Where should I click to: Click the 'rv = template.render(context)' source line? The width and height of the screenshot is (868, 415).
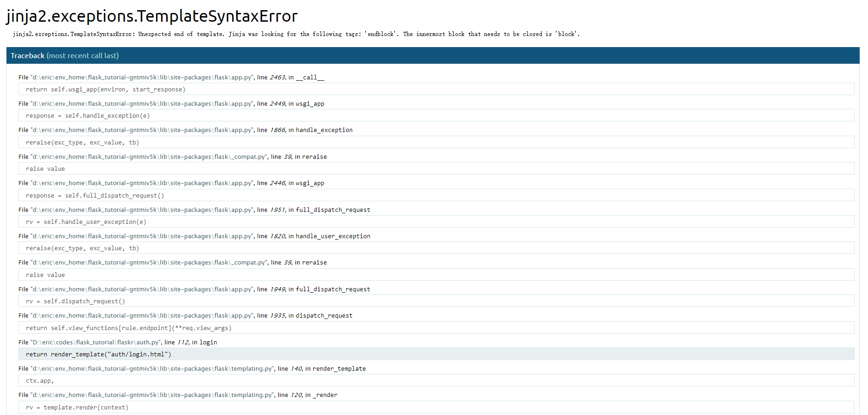tap(436, 407)
